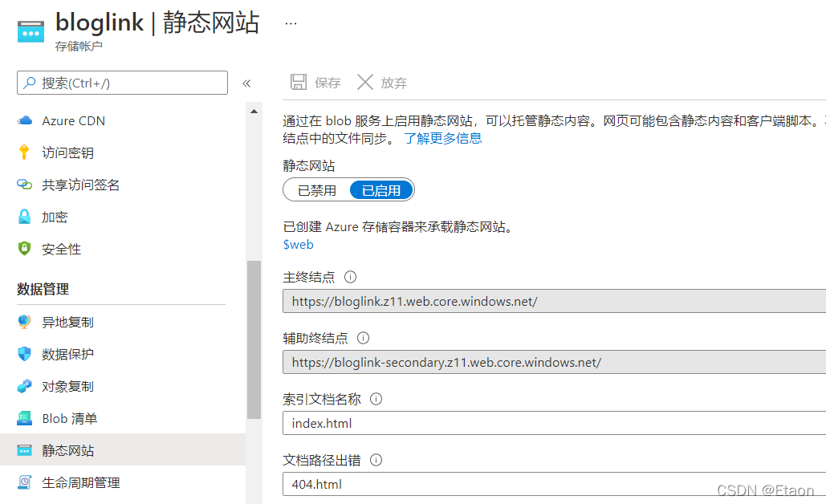Image resolution: width=826 pixels, height=504 pixels.
Task: Click the 访问密钥 key icon
Action: [24, 152]
